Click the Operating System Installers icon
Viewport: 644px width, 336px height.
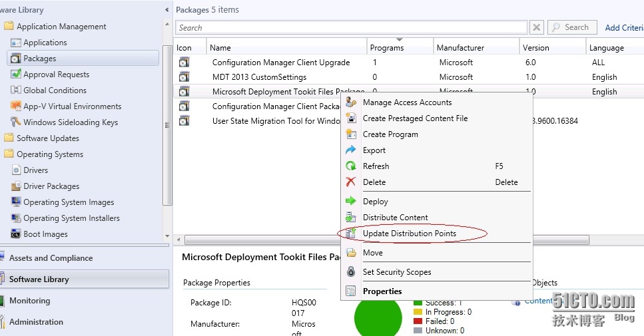[15, 218]
